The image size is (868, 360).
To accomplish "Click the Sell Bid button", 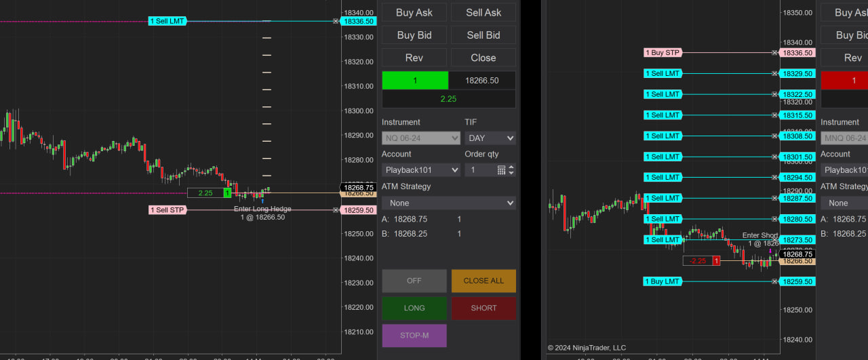I will click(484, 35).
